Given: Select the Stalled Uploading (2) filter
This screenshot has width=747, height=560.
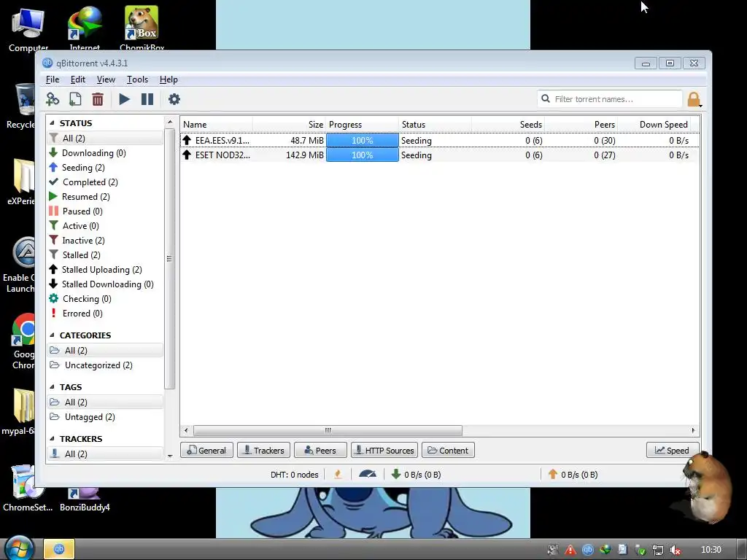Looking at the screenshot, I should pos(105,270).
